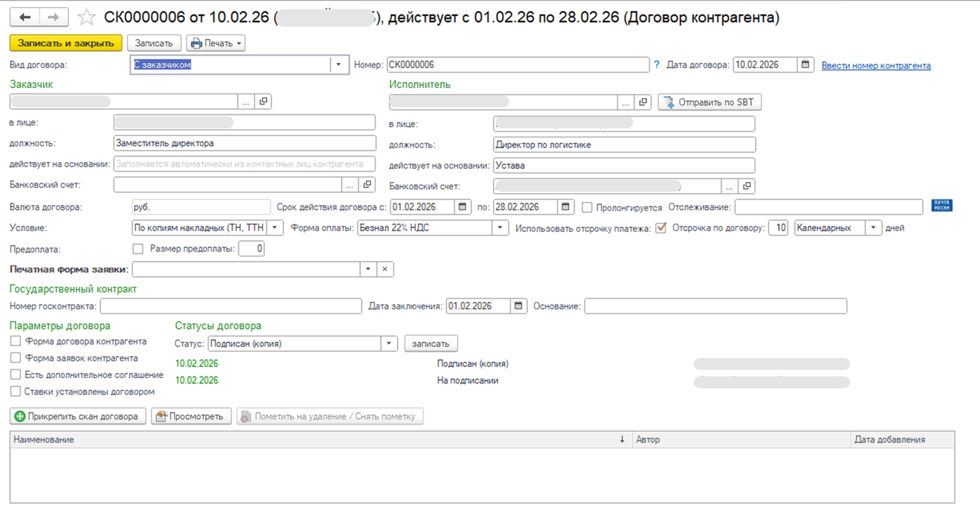980x509 pixels.
Task: Click the Исполнитель должность field
Action: point(624,145)
